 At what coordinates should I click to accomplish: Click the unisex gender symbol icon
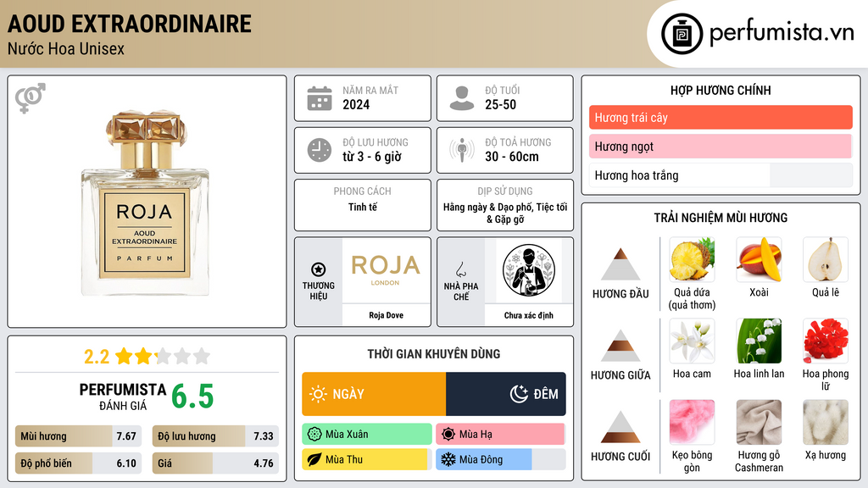pyautogui.click(x=31, y=98)
